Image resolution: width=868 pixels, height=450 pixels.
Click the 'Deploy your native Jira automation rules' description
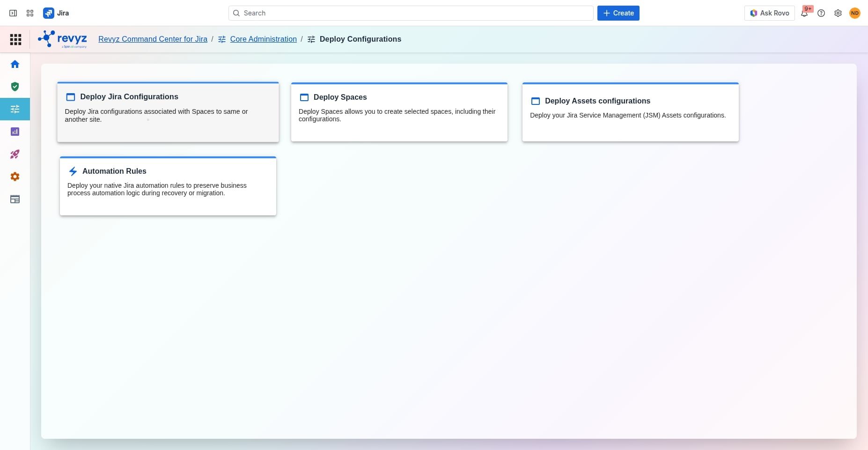157,189
